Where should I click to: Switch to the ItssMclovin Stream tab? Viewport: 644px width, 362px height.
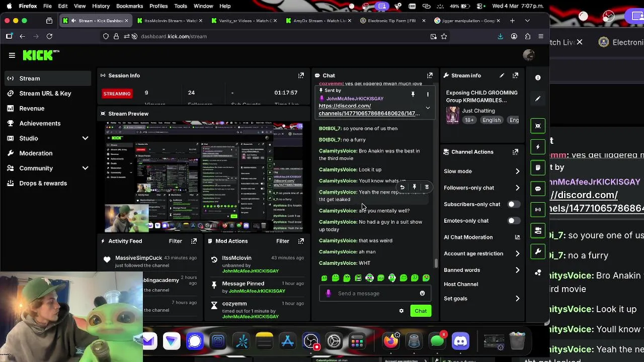[169, 21]
